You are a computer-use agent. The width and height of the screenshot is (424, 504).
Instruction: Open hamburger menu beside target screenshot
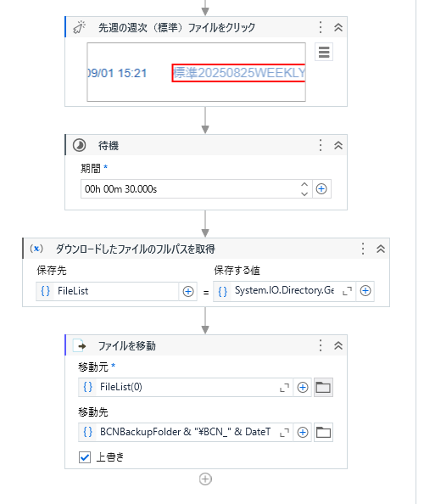coord(324,52)
